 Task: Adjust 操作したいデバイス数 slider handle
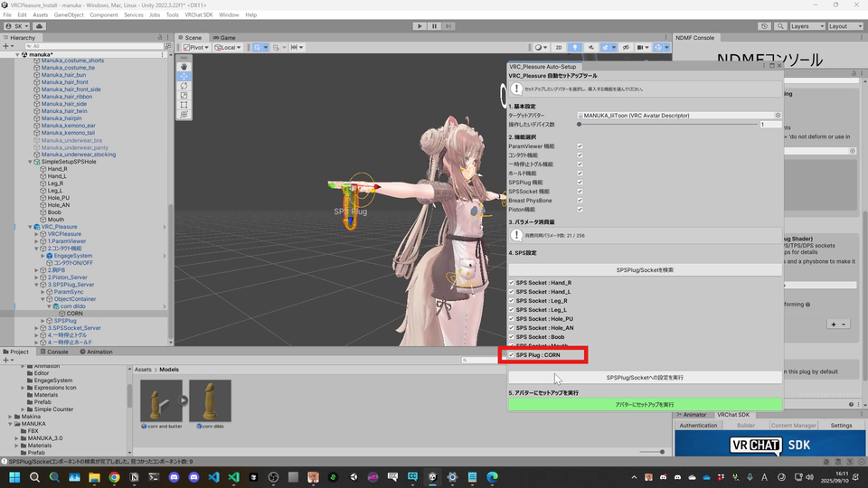pyautogui.click(x=579, y=125)
